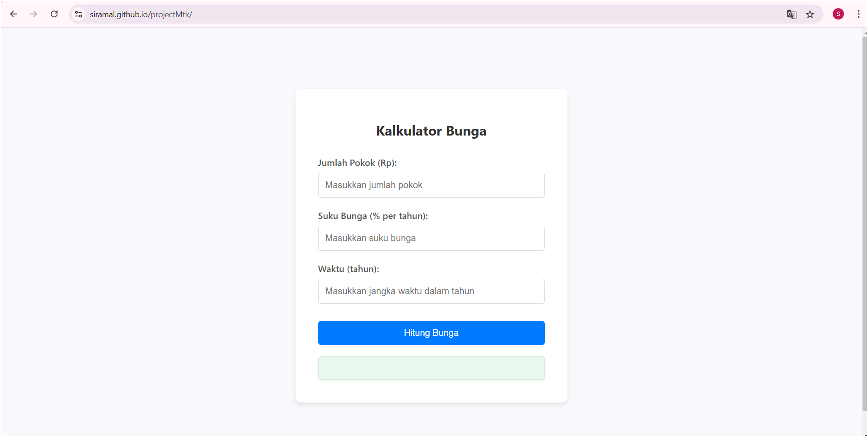
Task: Select the Suku Bunga input field
Action: click(x=431, y=238)
